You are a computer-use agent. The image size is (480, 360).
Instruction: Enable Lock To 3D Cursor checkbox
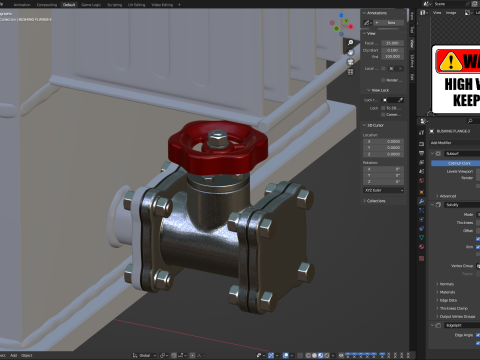[x=383, y=108]
